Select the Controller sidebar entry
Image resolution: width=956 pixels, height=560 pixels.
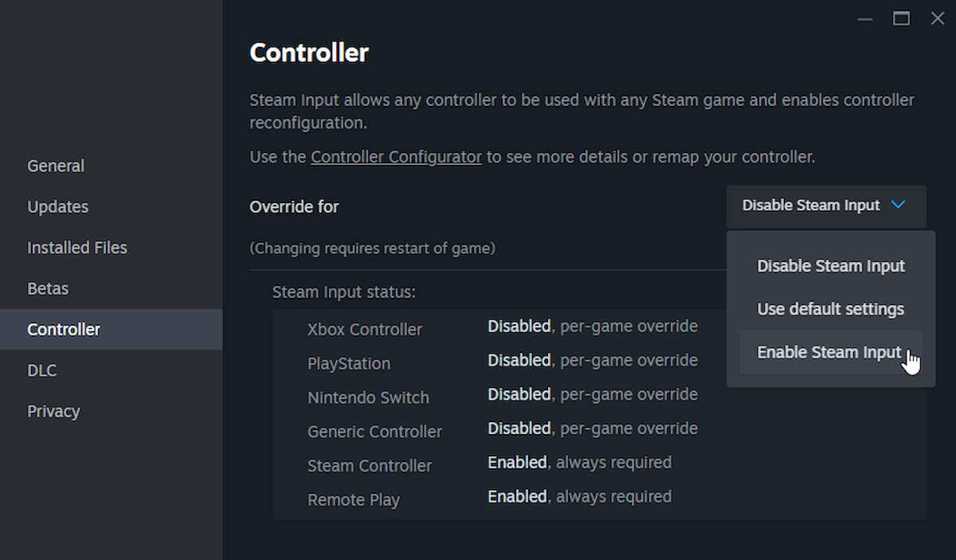64,329
